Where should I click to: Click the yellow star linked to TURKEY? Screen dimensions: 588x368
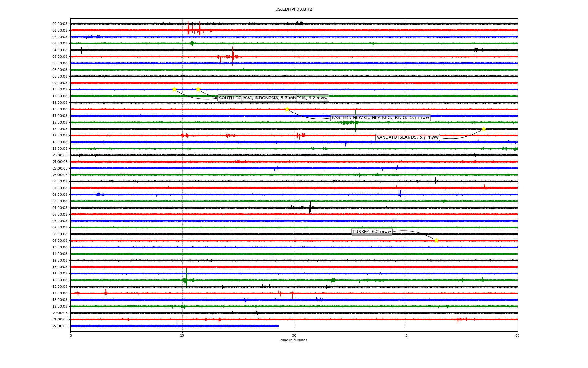coord(436,240)
